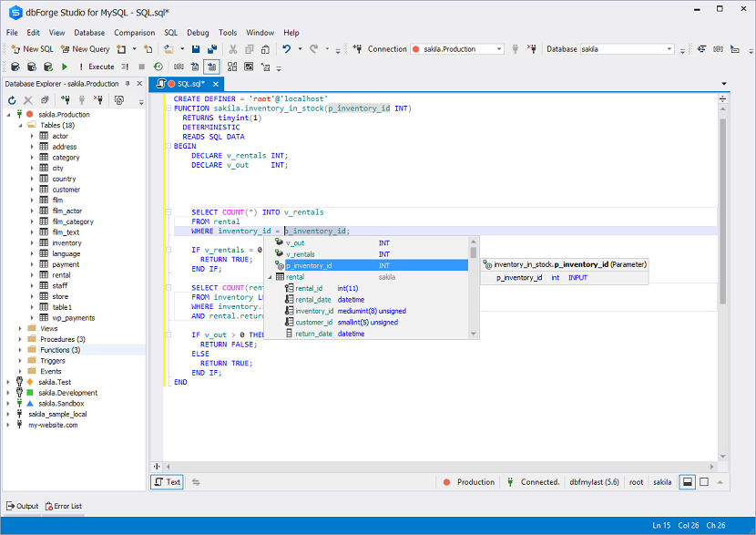Click the green Start execution arrow
The height and width of the screenshot is (535, 756).
[x=65, y=67]
